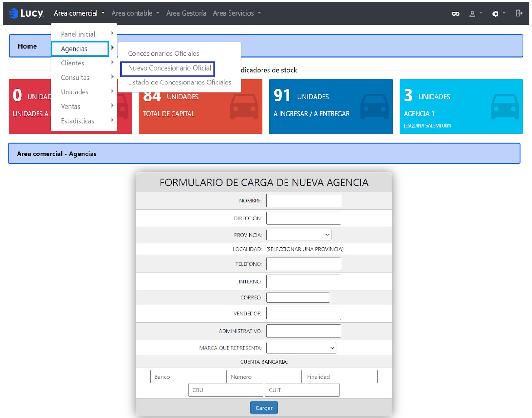Expand Consultas submenu
Screen dimensions: 532x418
coord(84,77)
